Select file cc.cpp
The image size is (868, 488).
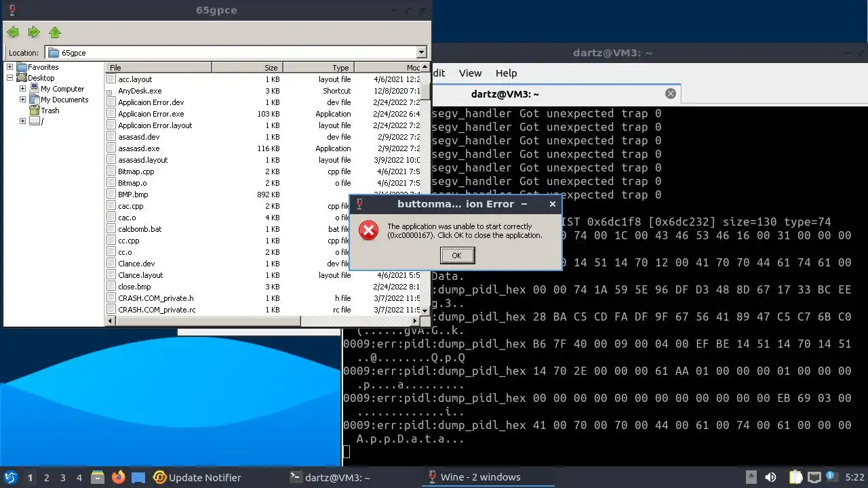128,241
